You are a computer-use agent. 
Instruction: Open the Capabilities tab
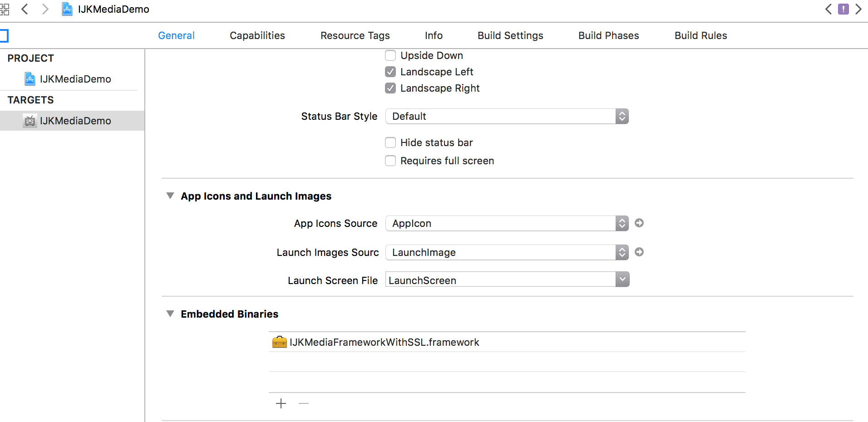click(257, 35)
